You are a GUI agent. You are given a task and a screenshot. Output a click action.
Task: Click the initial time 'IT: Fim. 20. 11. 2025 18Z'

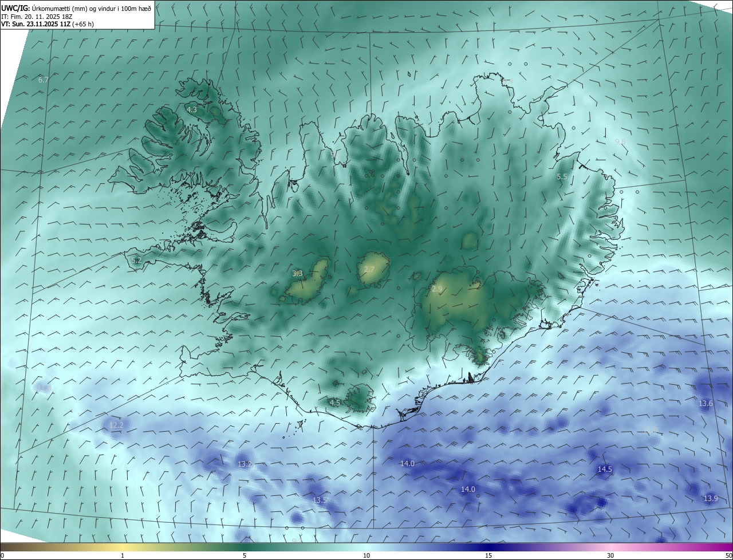coord(37,17)
